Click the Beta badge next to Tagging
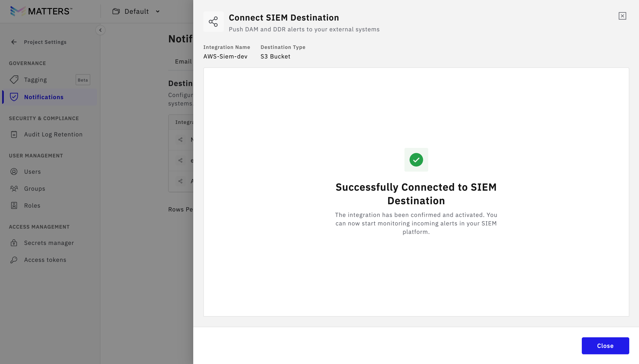Image resolution: width=639 pixels, height=364 pixels. pos(83,80)
